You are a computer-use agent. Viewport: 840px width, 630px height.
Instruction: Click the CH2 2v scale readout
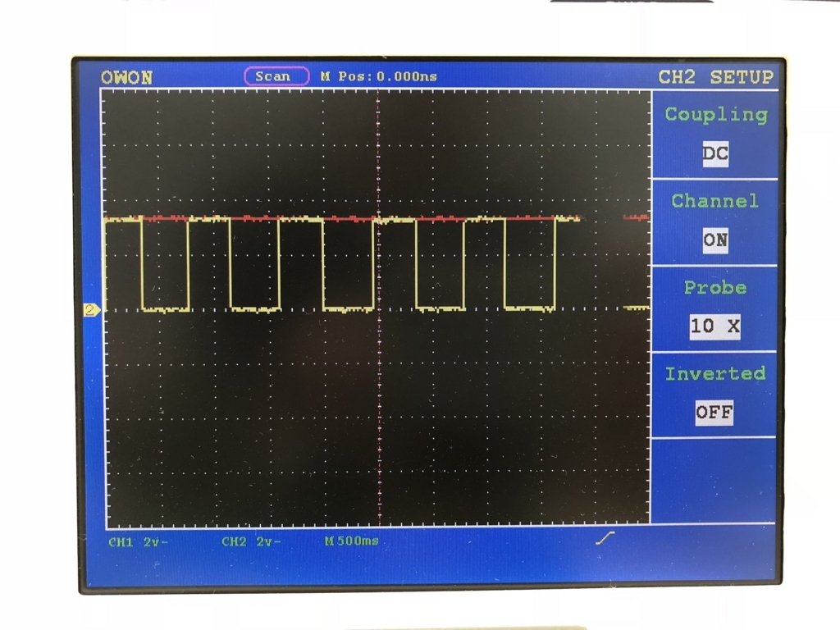(251, 541)
